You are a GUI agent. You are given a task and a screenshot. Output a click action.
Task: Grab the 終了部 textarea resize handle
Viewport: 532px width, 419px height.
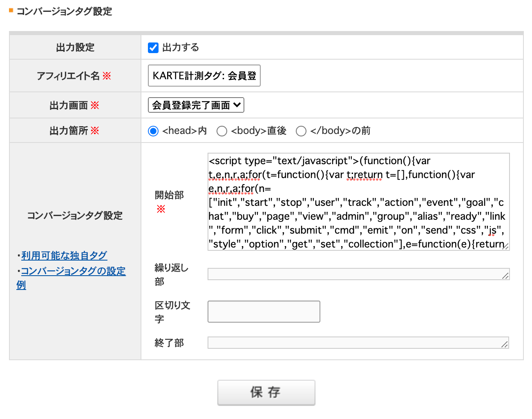coord(505,345)
